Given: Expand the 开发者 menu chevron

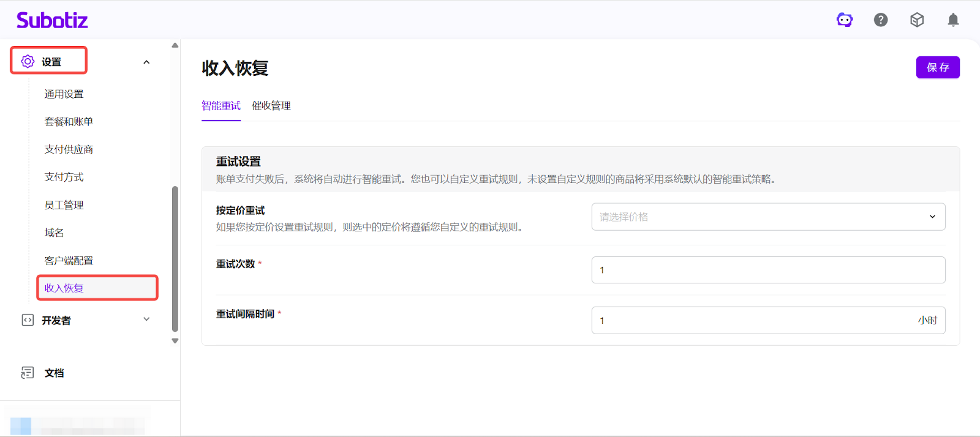Looking at the screenshot, I should [x=146, y=319].
